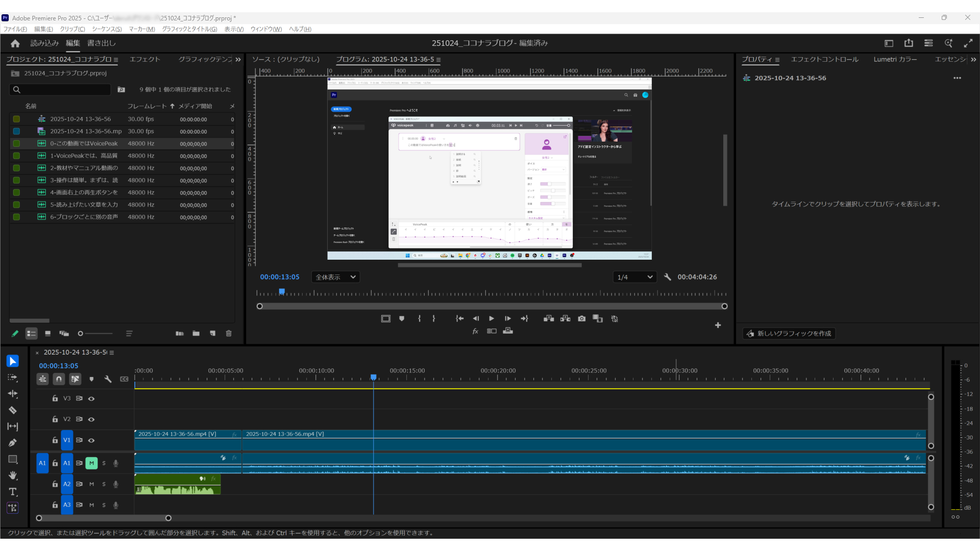Select the Ripple Edit tool

[x=13, y=394]
